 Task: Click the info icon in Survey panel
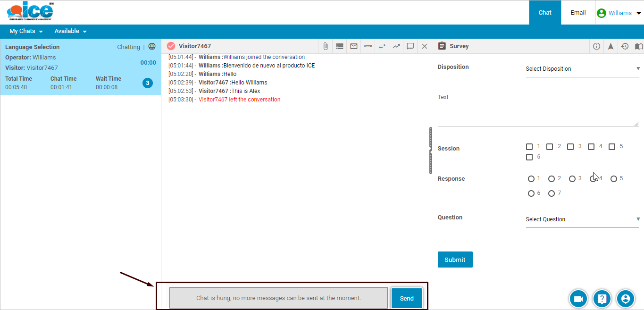click(596, 46)
